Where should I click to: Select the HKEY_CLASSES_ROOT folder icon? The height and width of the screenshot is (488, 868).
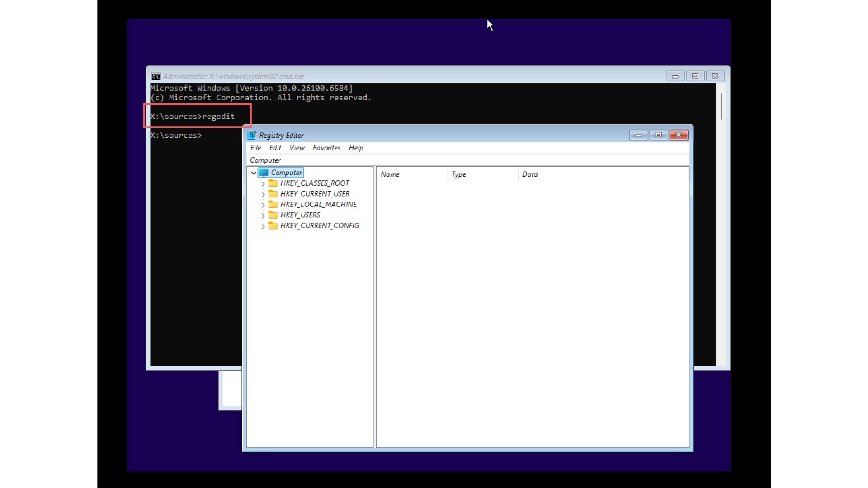(273, 183)
